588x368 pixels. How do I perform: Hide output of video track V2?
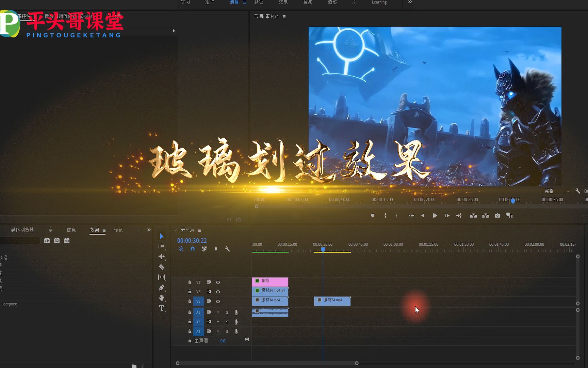[x=218, y=292]
